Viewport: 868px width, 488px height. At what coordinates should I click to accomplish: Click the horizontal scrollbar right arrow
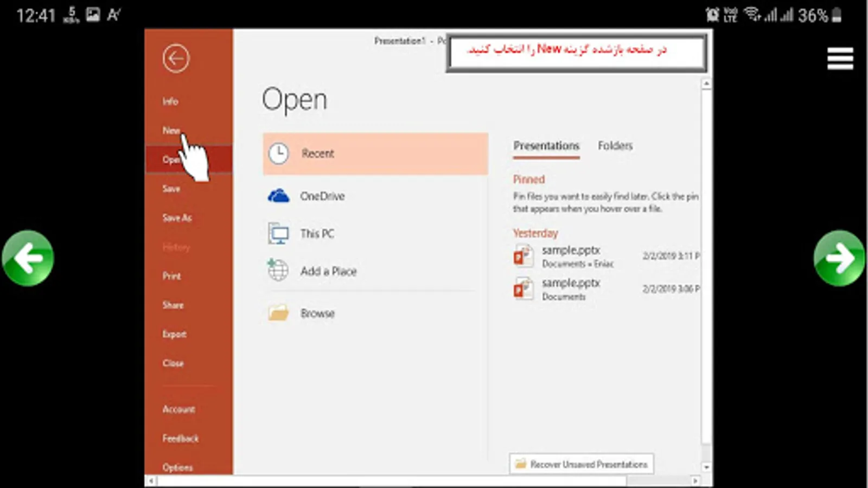point(695,481)
